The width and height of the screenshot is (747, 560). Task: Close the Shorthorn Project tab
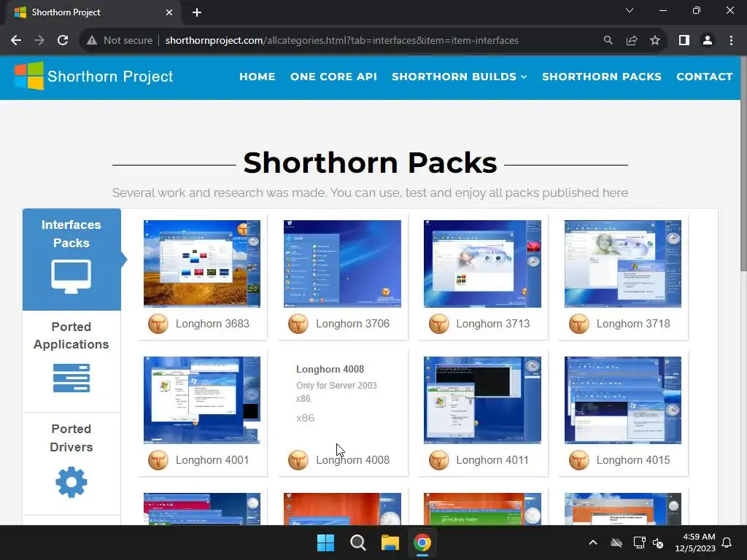pyautogui.click(x=169, y=12)
